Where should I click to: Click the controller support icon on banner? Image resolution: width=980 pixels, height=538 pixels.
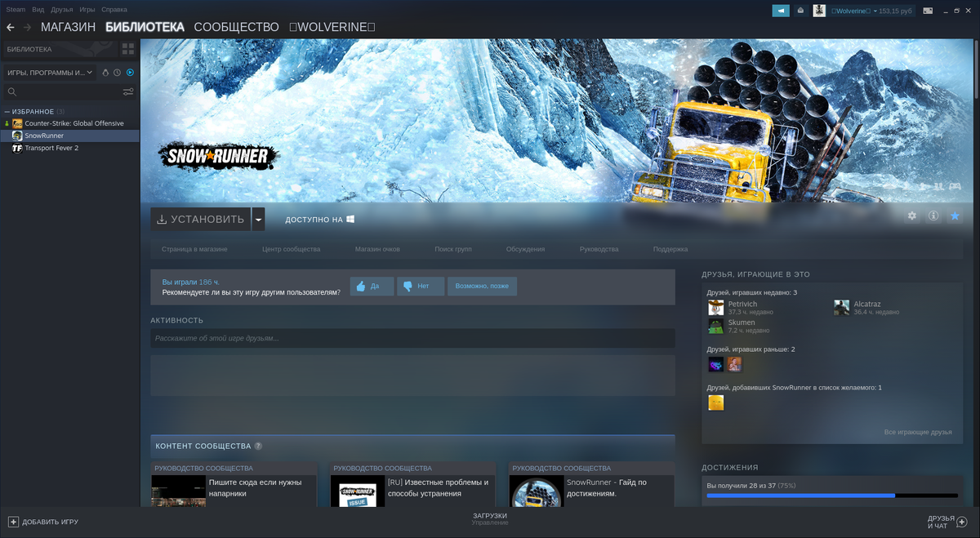pyautogui.click(x=954, y=187)
